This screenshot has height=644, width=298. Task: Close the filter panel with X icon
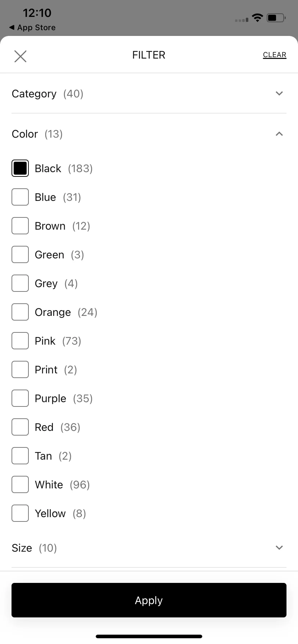point(20,56)
